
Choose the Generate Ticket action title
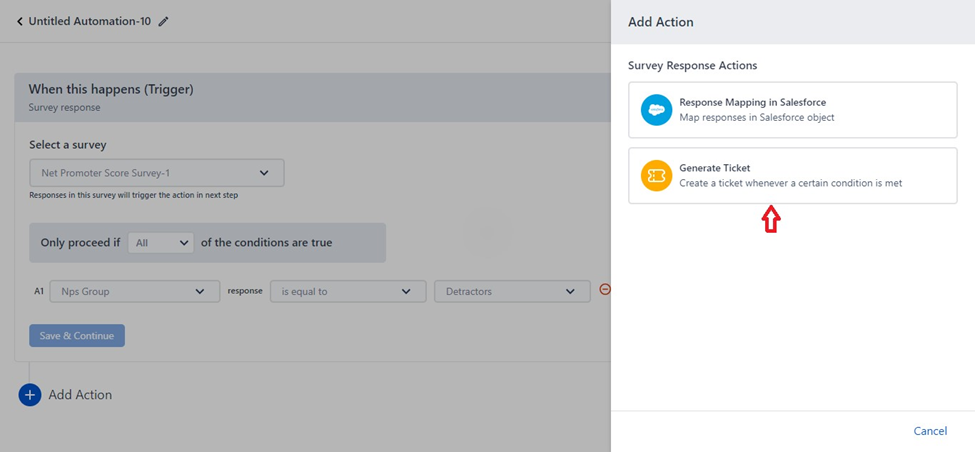coord(714,168)
